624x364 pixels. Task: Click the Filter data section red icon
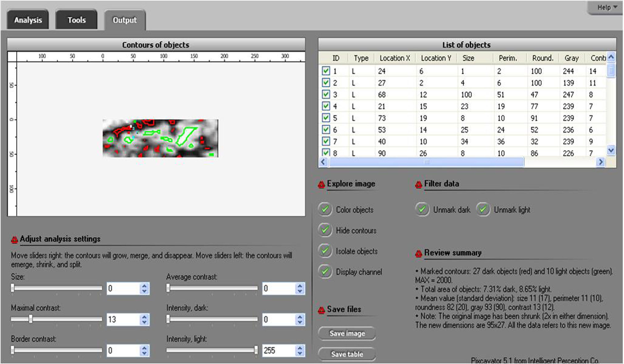(x=418, y=185)
